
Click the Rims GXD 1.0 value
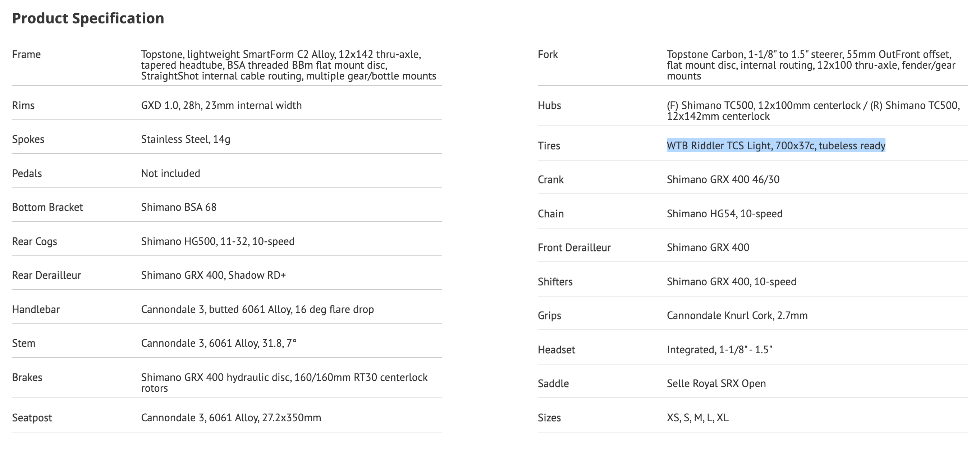pos(221,105)
